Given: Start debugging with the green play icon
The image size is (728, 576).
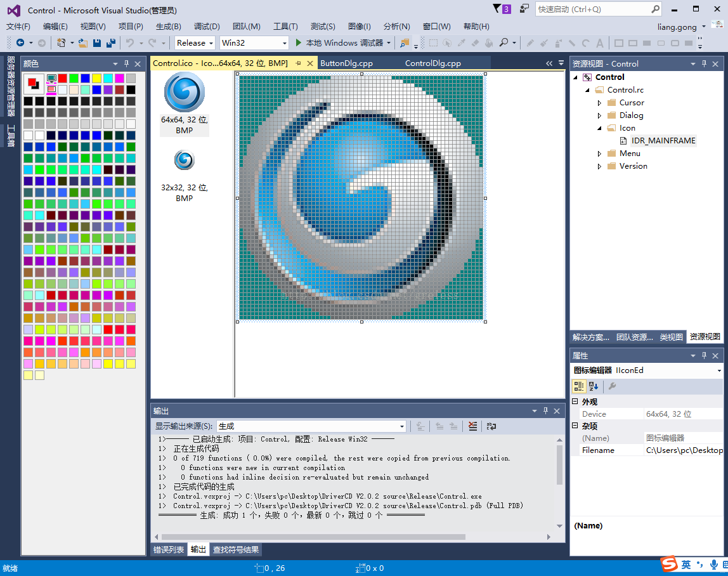Looking at the screenshot, I should click(298, 43).
